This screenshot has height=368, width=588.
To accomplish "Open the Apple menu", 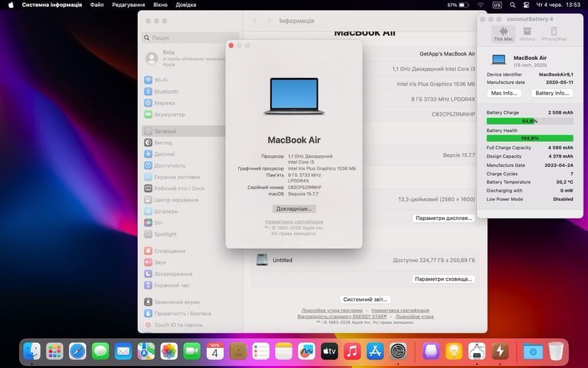I will pyautogui.click(x=11, y=5).
